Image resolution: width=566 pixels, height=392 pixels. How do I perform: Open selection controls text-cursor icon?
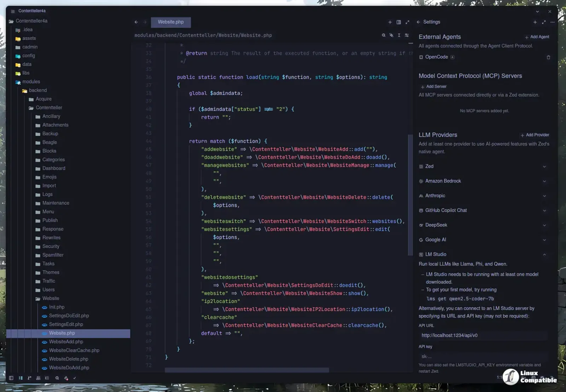399,35
